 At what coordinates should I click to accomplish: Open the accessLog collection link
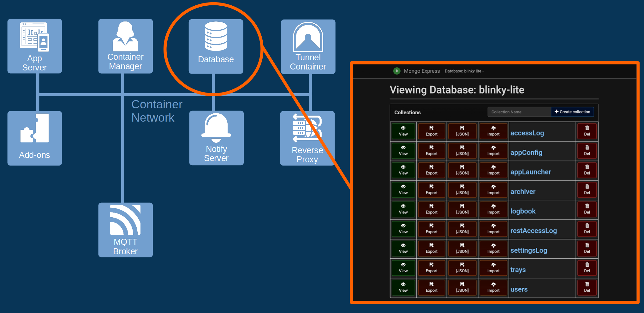point(527,133)
